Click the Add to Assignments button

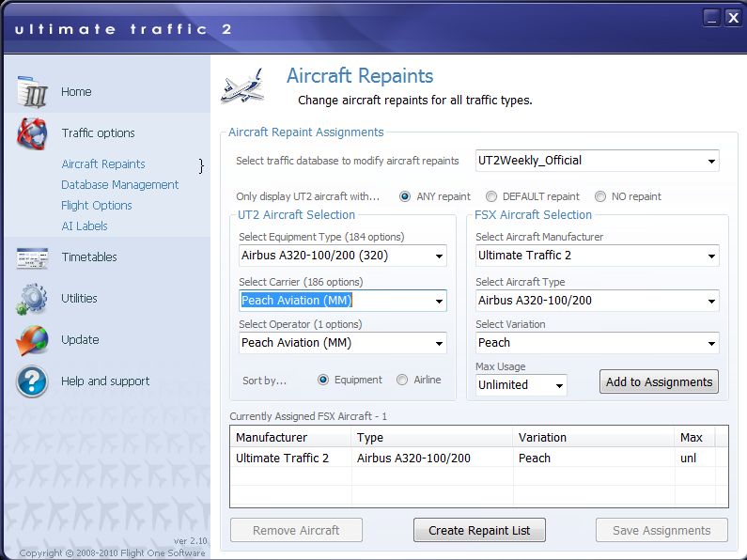pos(659,381)
